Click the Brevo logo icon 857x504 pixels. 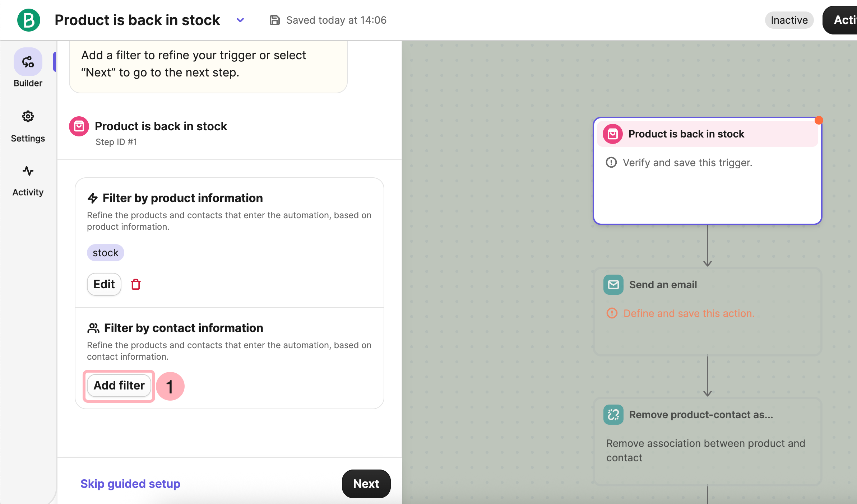click(x=29, y=20)
